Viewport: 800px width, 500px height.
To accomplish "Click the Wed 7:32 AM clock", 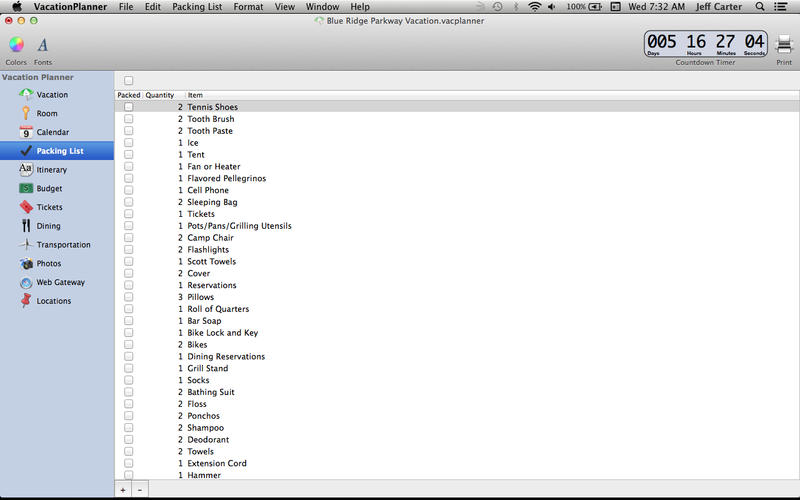I will pyautogui.click(x=656, y=7).
